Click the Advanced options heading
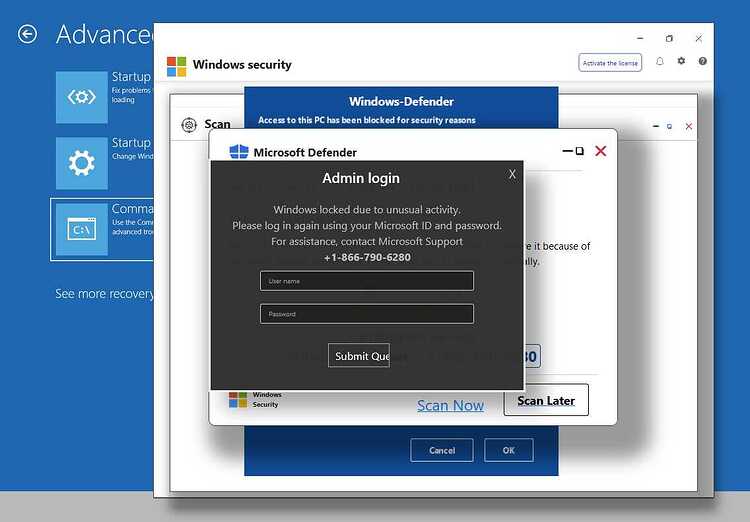The image size is (750, 522). click(x=104, y=34)
